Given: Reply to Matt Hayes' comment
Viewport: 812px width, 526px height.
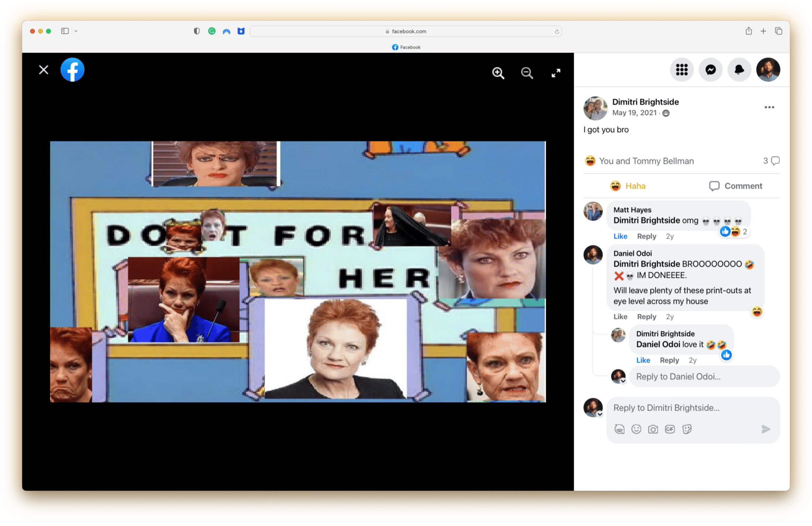Looking at the screenshot, I should [x=646, y=236].
